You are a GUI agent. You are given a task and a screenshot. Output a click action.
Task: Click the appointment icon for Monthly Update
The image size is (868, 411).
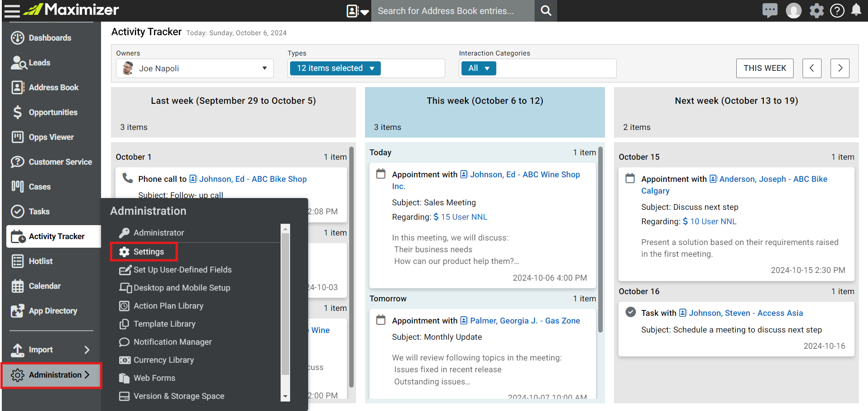tap(381, 320)
